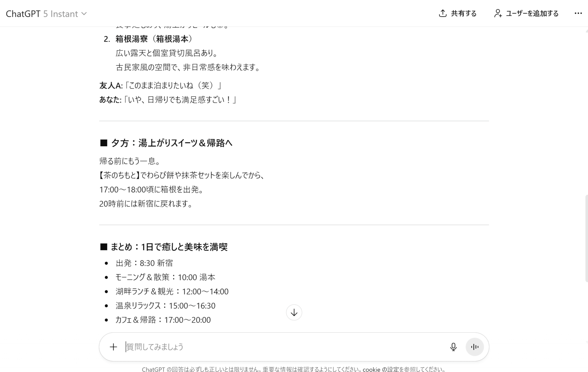Click the scrollbar up arrow
The image size is (588, 372).
point(586,31)
